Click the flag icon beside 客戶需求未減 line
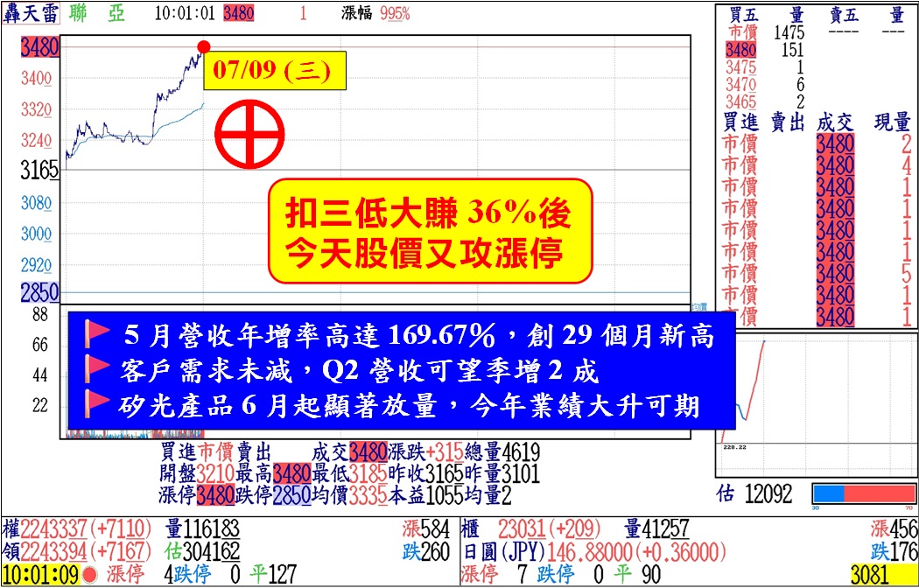 pyautogui.click(x=94, y=371)
